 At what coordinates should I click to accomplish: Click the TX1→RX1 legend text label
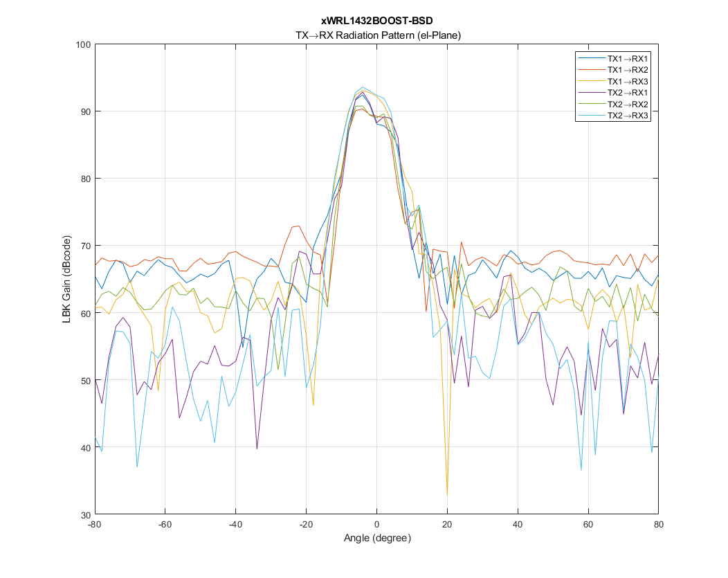pos(628,59)
